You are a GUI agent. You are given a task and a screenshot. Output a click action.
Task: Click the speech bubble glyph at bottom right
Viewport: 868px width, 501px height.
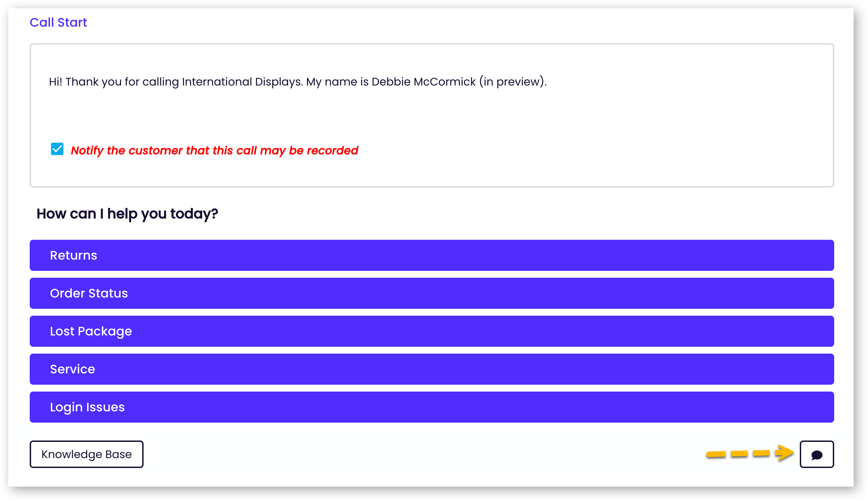click(x=817, y=455)
